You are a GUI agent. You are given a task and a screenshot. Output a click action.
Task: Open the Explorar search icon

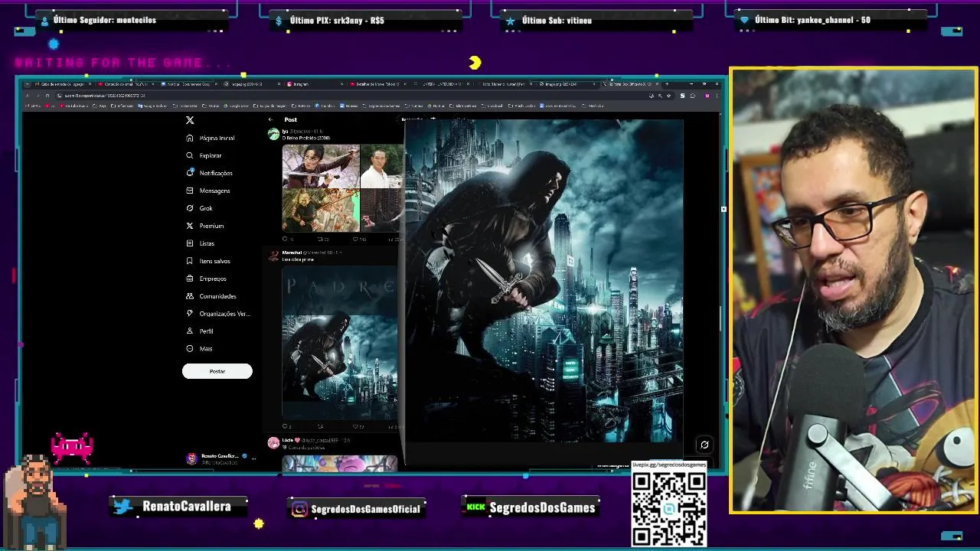190,155
